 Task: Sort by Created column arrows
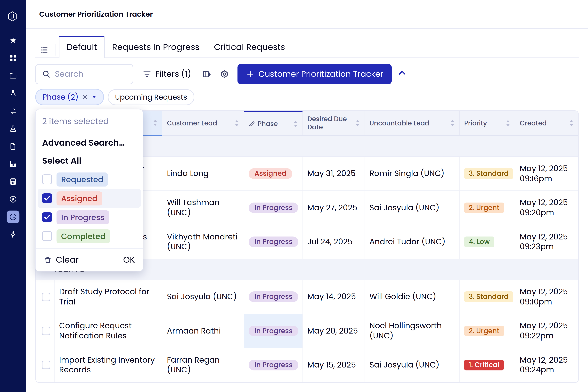[571, 123]
